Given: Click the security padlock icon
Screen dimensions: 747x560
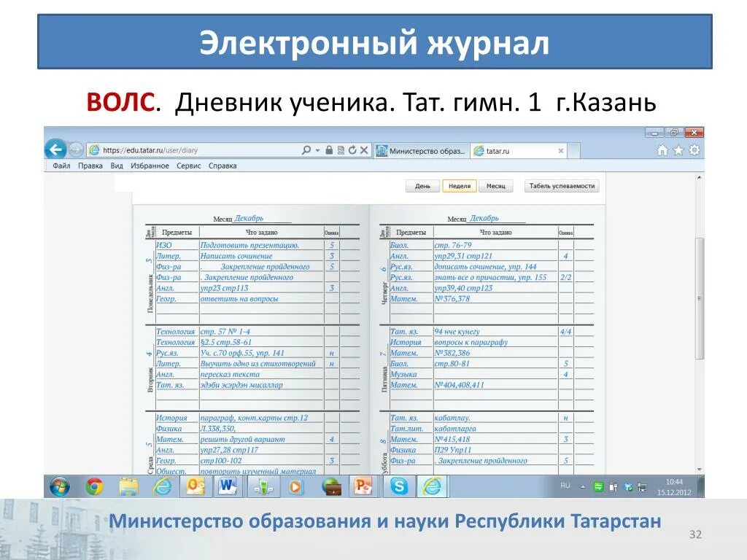Looking at the screenshot, I should click(x=329, y=150).
